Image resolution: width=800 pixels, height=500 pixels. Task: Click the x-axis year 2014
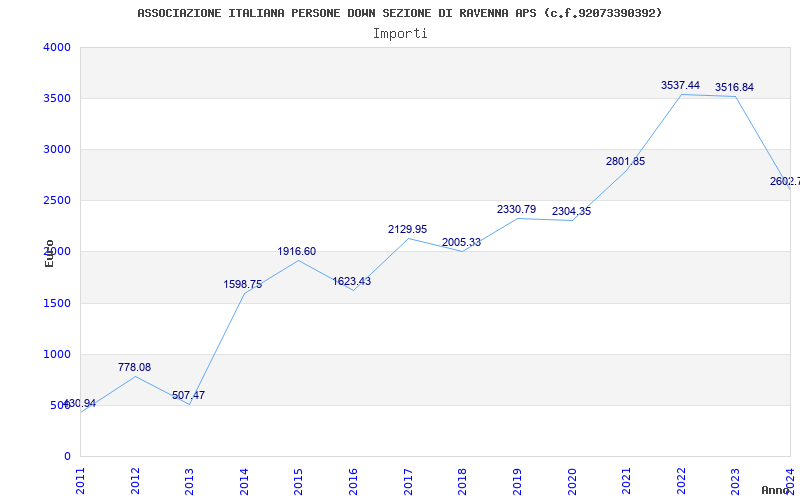coord(244,481)
